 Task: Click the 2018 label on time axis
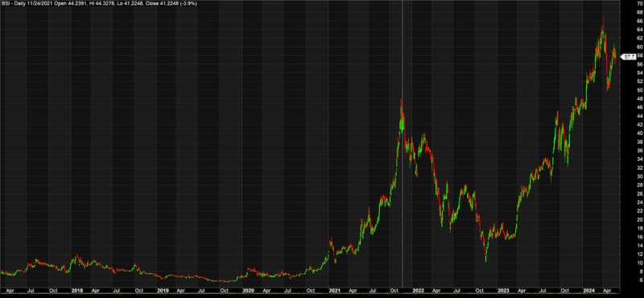76,290
